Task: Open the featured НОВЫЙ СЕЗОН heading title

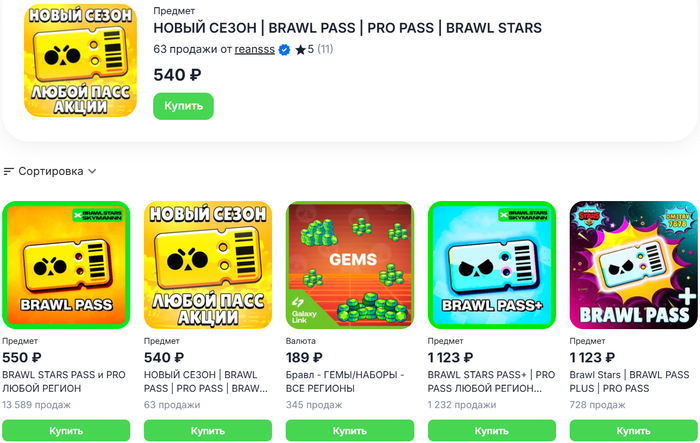Action: click(347, 29)
